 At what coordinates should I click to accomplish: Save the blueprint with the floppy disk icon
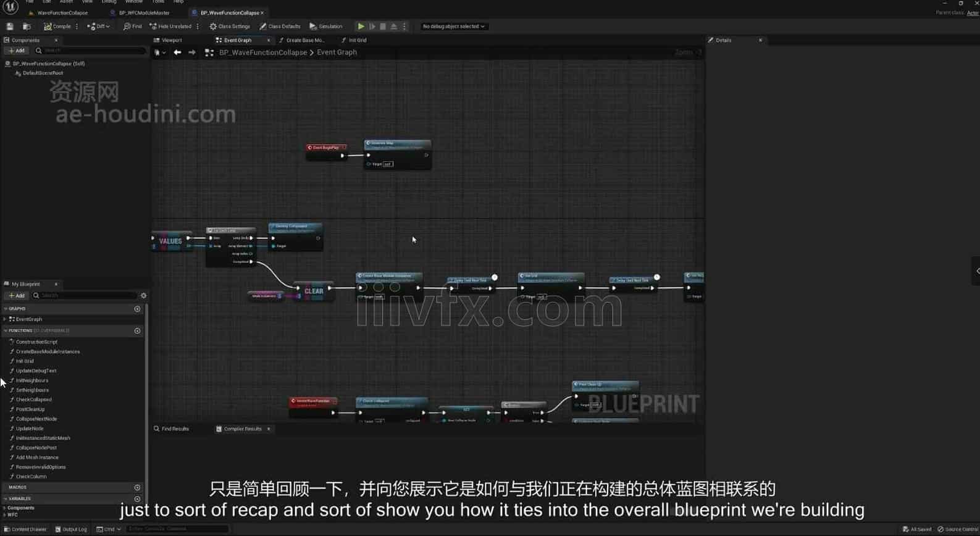tap(10, 27)
